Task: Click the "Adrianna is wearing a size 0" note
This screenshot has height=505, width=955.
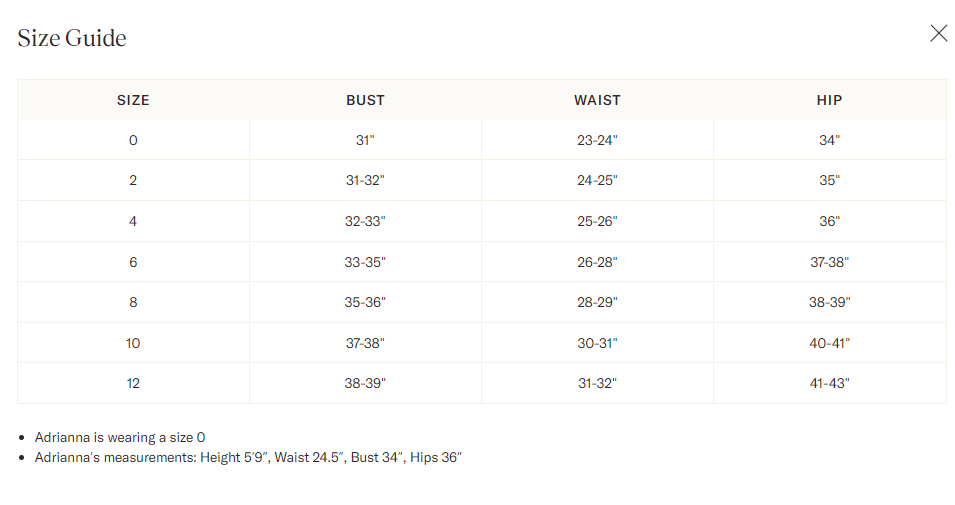Action: [120, 437]
